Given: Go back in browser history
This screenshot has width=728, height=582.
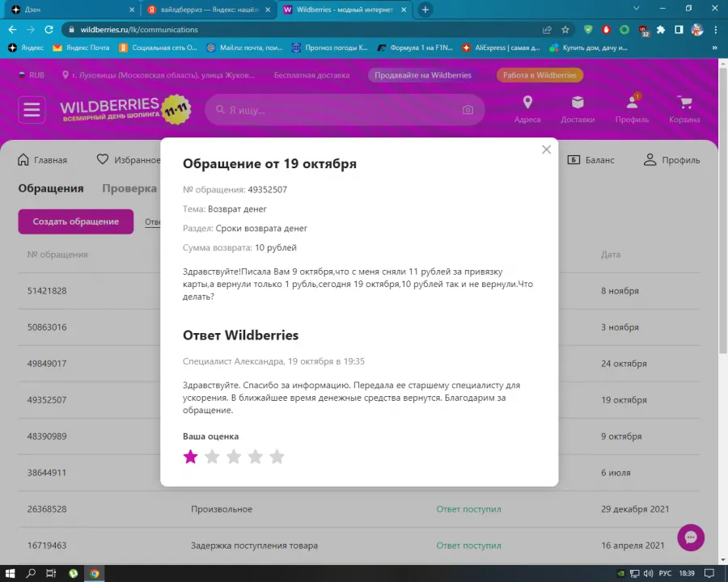Looking at the screenshot, I should point(12,30).
